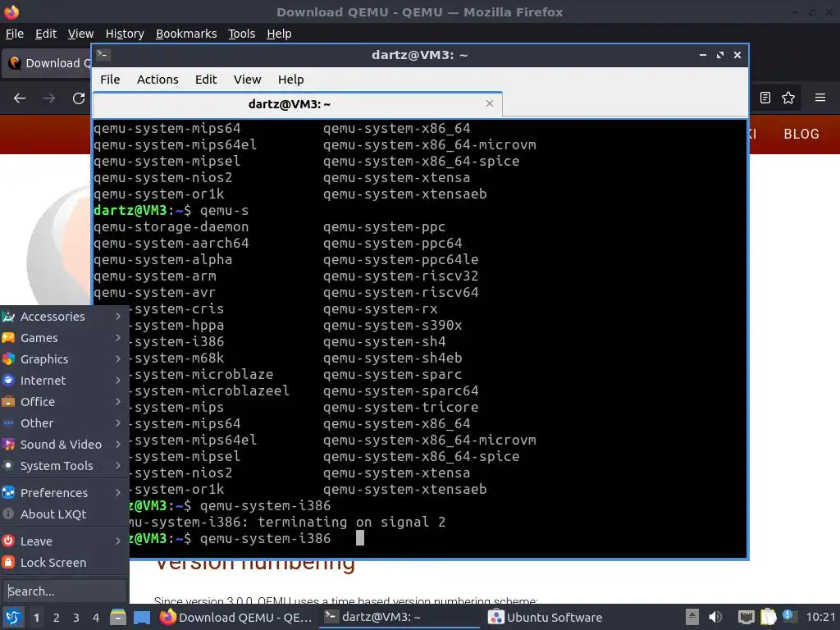This screenshot has height=630, width=840.
Task: Toggle Firefox reader view icon
Action: 765,98
